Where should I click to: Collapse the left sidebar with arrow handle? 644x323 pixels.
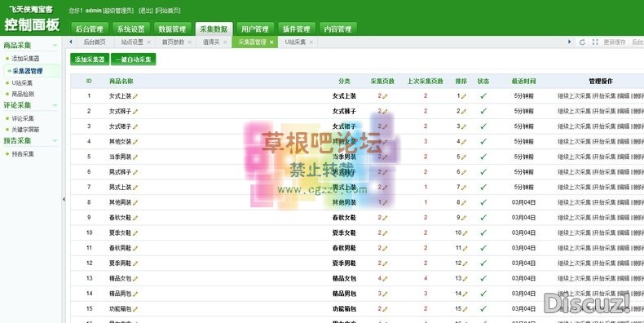click(x=64, y=199)
